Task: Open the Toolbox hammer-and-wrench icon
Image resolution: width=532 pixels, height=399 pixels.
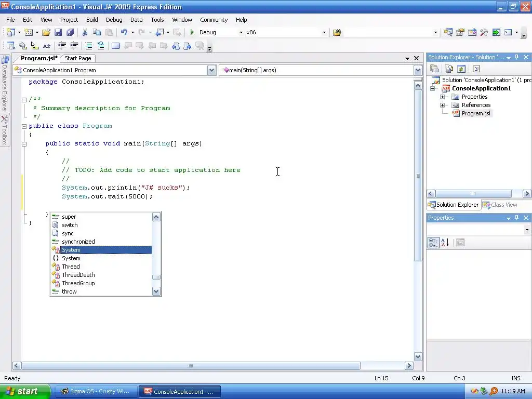Action: click(x=484, y=32)
